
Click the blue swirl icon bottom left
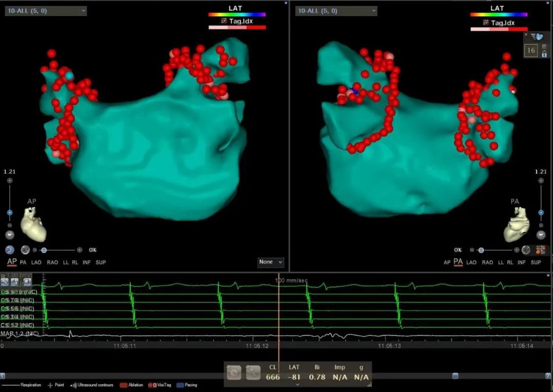coord(10,250)
